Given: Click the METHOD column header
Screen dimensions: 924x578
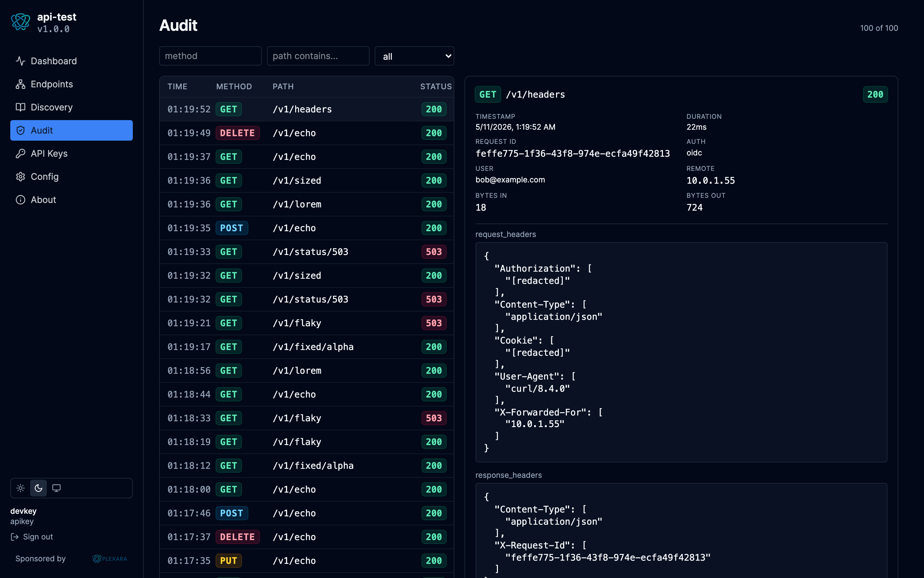Looking at the screenshot, I should [x=234, y=87].
